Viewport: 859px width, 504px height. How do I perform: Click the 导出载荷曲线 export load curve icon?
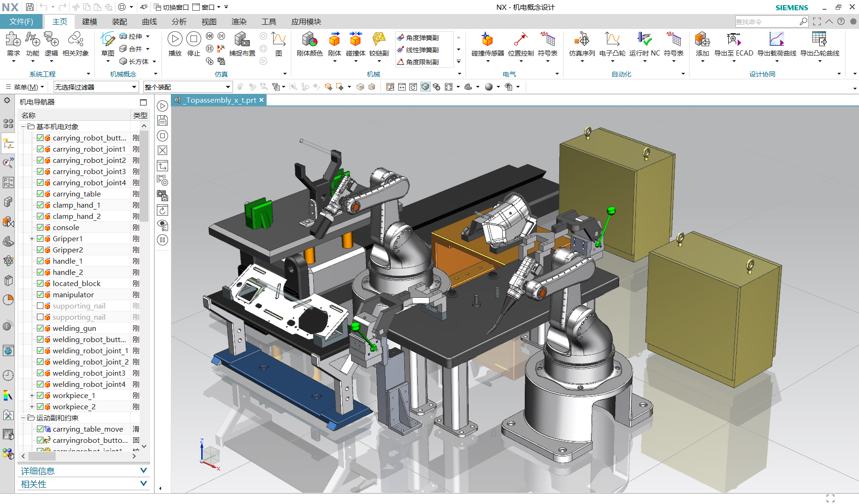[x=776, y=39]
